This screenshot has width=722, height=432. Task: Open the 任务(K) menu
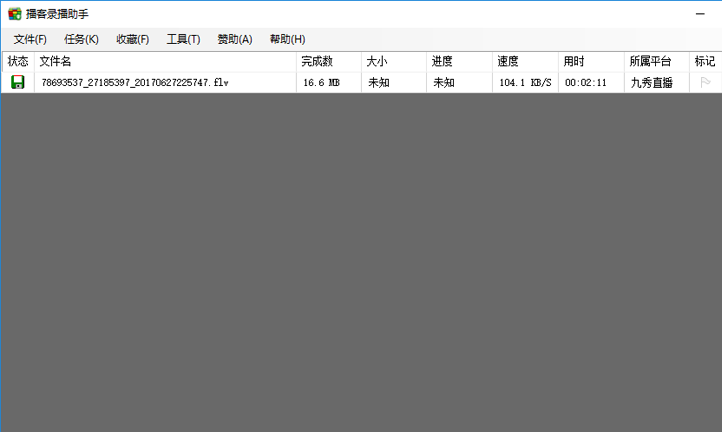(x=81, y=39)
